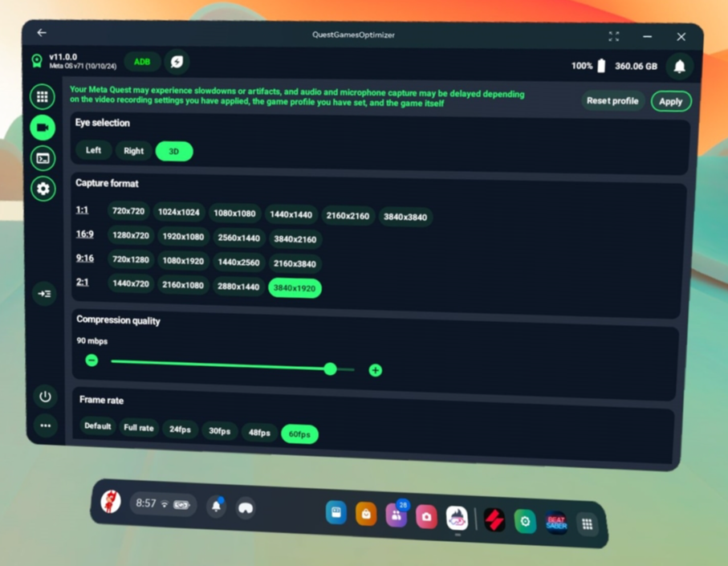Click the battery icon in header
Image resolution: width=728 pixels, height=566 pixels.
601,66
